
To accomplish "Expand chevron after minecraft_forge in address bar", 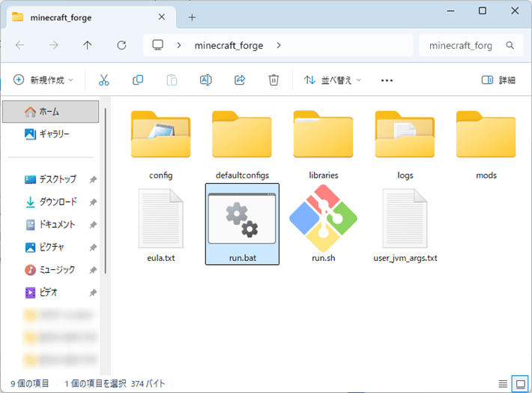I will click(279, 45).
